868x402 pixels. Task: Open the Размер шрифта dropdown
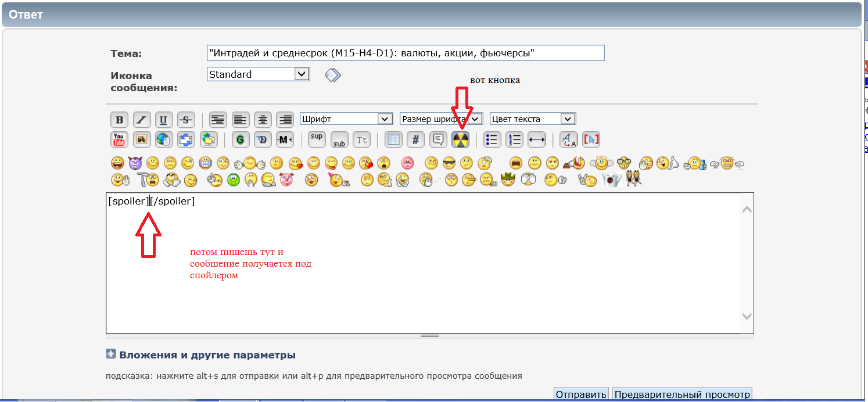[441, 119]
